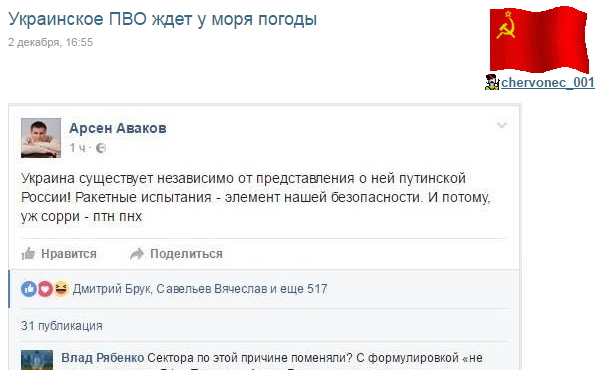
Task: Open the chervonec_001 profile link
Action: click(548, 82)
